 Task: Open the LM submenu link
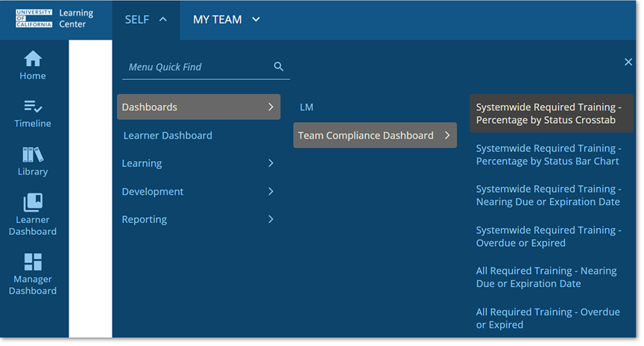[x=306, y=107]
